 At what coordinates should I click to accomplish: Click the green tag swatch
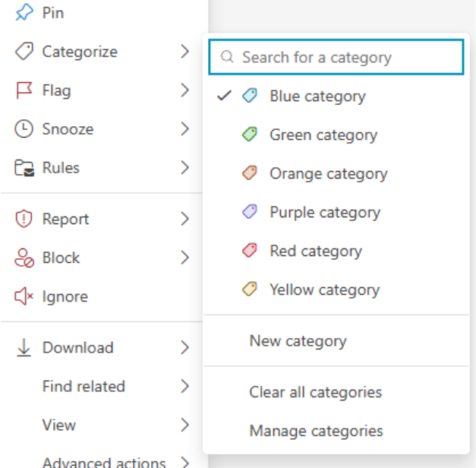tap(250, 134)
